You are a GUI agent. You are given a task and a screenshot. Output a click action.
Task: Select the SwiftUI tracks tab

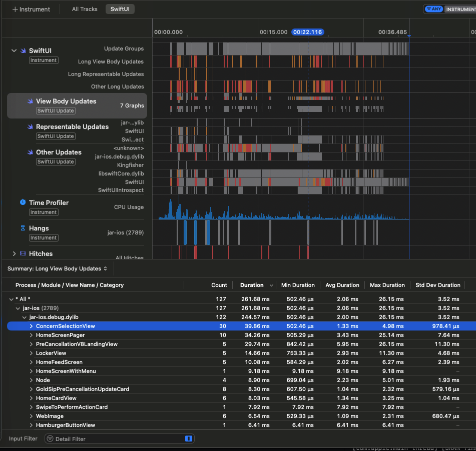[120, 9]
